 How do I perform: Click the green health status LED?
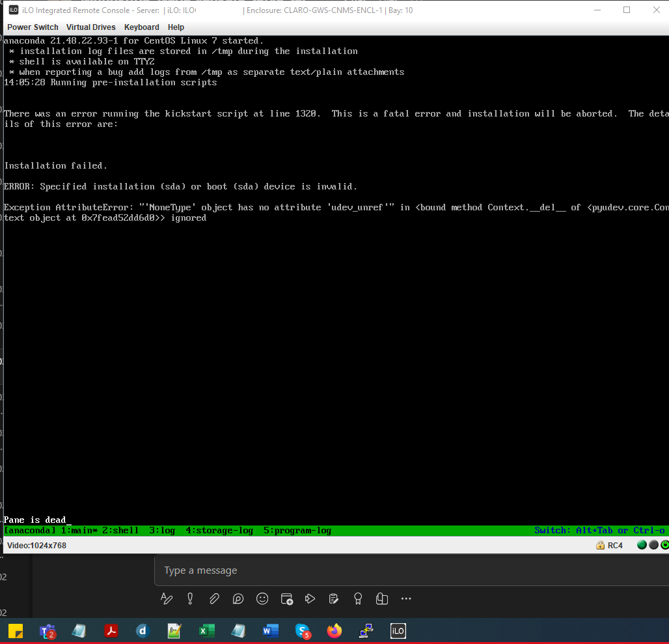click(x=642, y=545)
